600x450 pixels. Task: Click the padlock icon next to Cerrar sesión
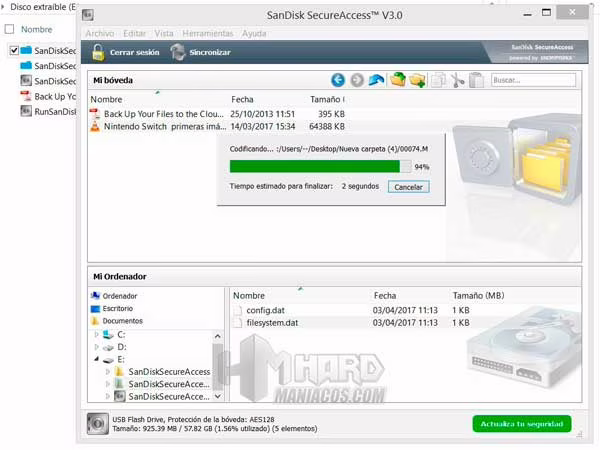click(x=98, y=52)
